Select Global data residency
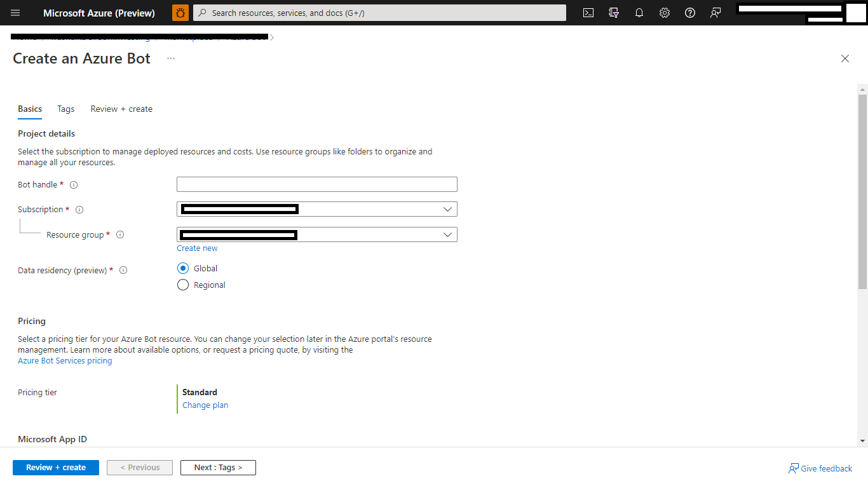 [183, 268]
